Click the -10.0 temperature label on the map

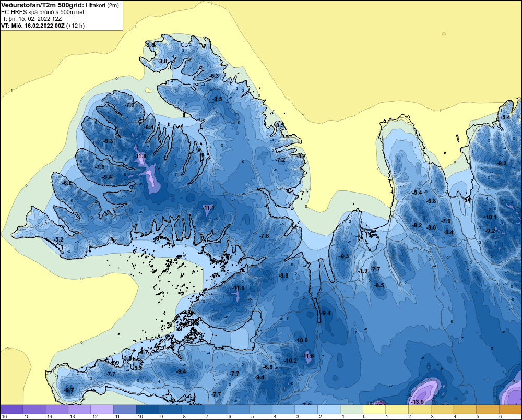[302, 340]
